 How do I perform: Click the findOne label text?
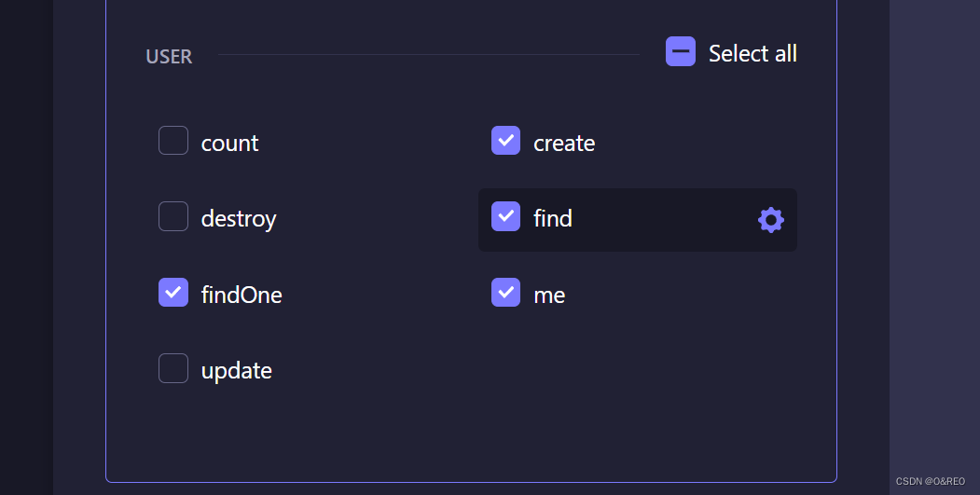point(242,296)
